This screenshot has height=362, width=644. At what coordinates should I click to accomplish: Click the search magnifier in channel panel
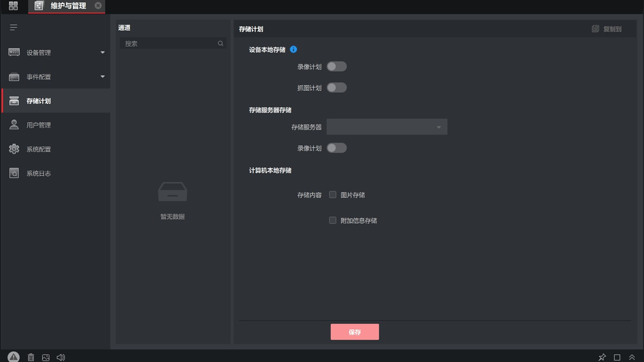(221, 43)
